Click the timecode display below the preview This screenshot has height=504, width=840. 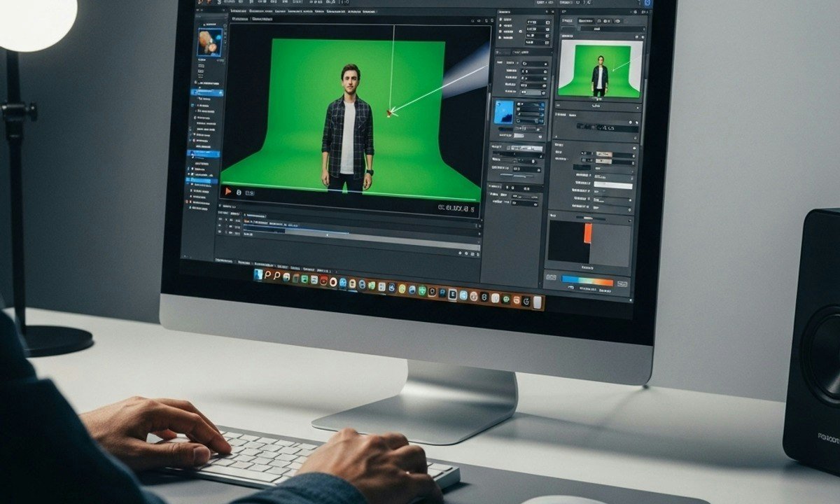(x=456, y=208)
